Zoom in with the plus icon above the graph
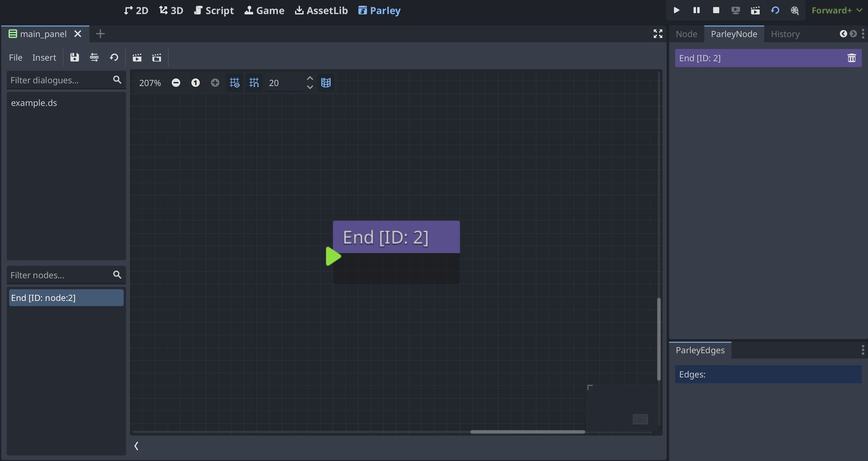868x461 pixels. (215, 83)
